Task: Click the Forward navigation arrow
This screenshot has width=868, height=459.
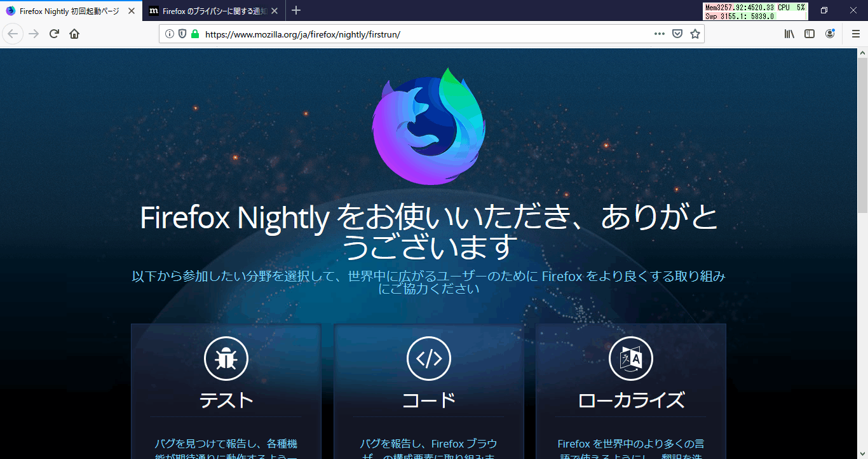Action: [34, 34]
